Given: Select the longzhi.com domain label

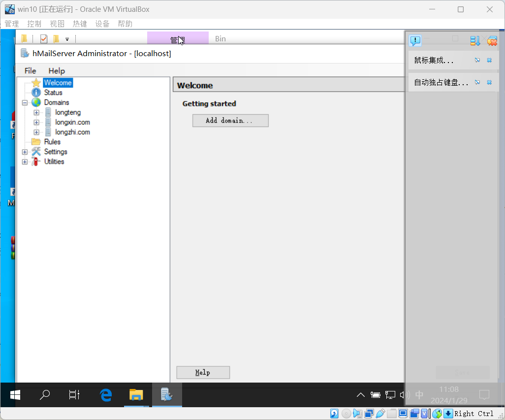Looking at the screenshot, I should [72, 132].
